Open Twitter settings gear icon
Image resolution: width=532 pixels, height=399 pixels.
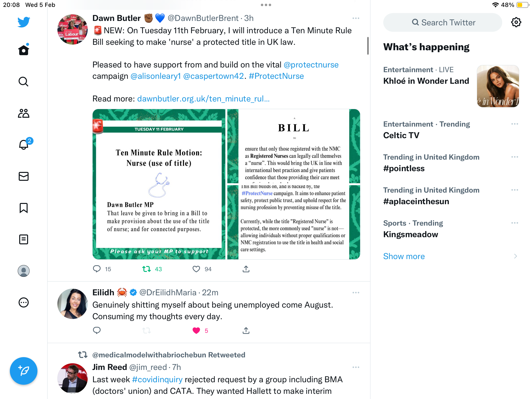(516, 22)
